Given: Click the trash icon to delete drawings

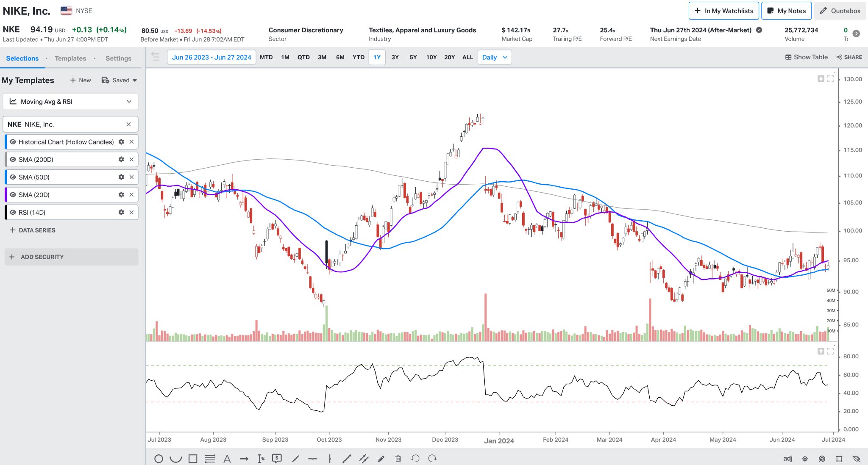Looking at the screenshot, I should [398, 459].
